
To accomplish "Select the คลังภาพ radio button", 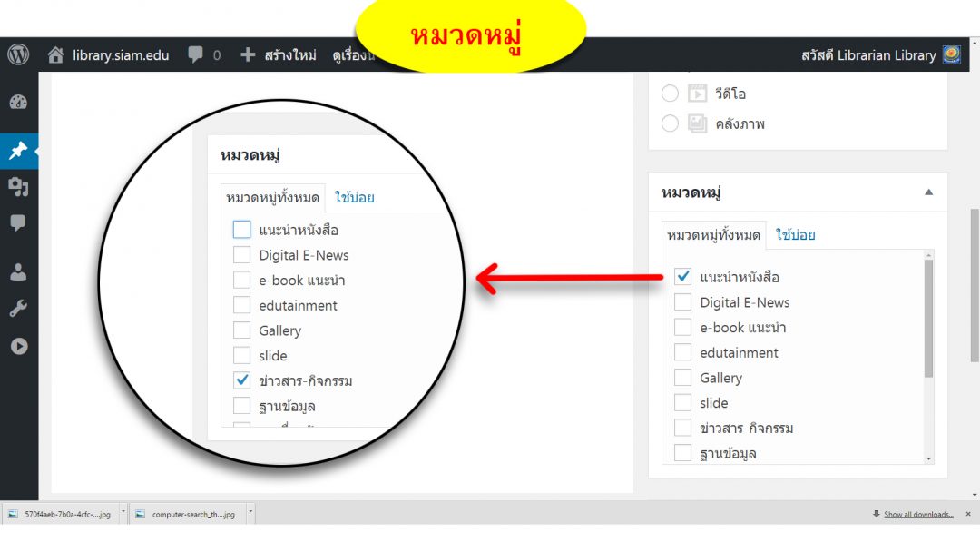I will pyautogui.click(x=670, y=123).
